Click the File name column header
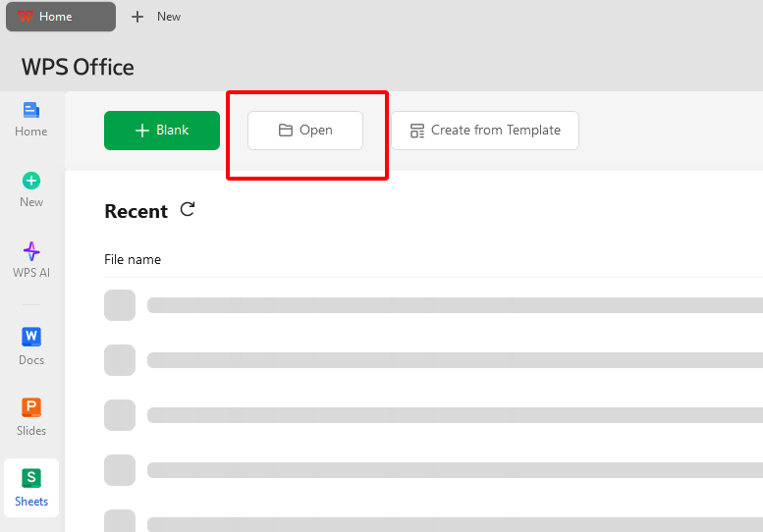 (x=133, y=260)
